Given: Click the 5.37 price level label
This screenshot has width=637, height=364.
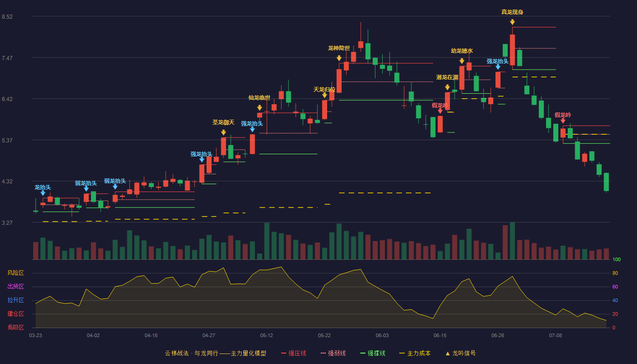Looking at the screenshot, I should pyautogui.click(x=7, y=141).
